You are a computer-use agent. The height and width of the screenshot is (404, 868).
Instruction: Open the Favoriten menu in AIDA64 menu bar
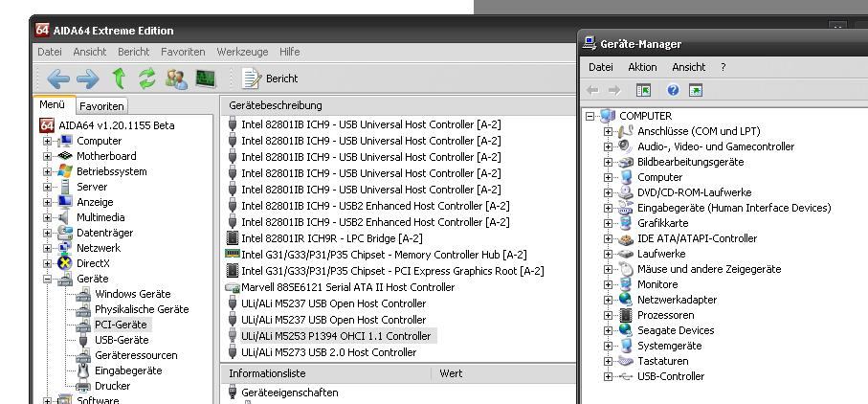pos(183,52)
